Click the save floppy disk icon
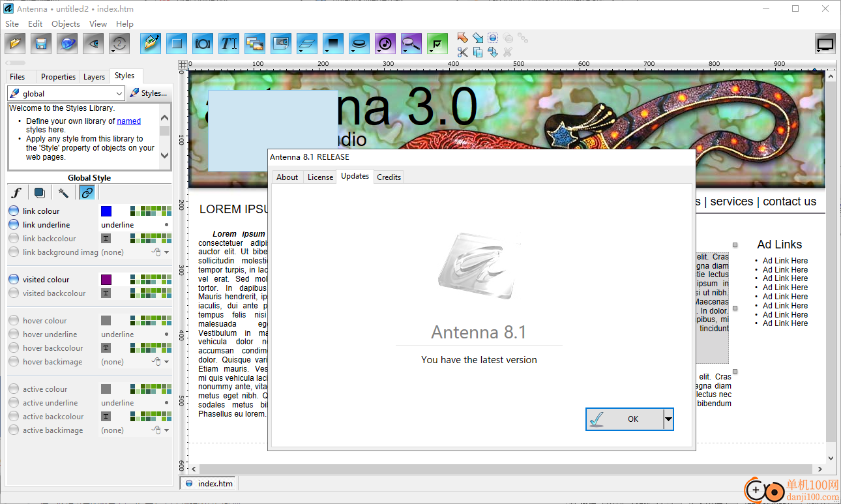 coord(41,44)
